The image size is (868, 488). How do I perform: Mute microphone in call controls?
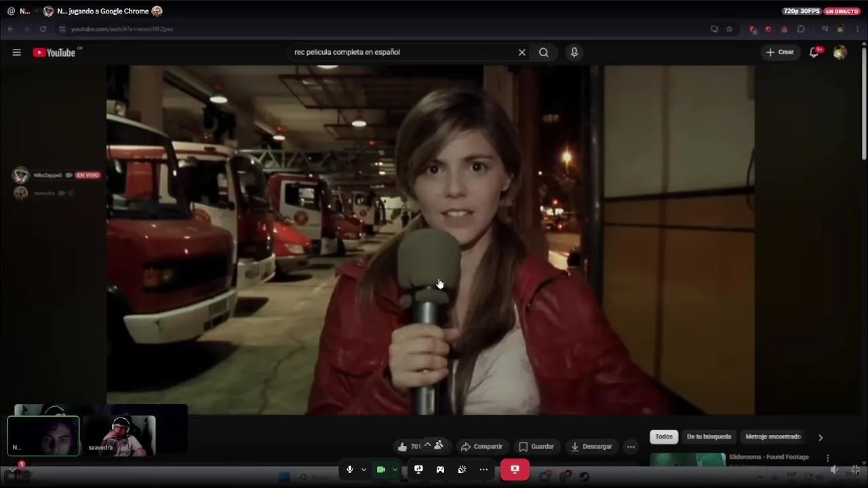[350, 469]
